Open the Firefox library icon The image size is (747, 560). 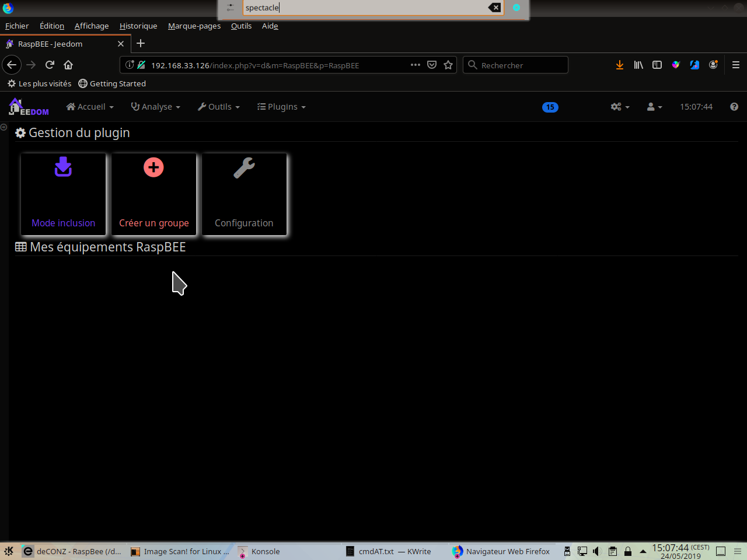pyautogui.click(x=638, y=65)
